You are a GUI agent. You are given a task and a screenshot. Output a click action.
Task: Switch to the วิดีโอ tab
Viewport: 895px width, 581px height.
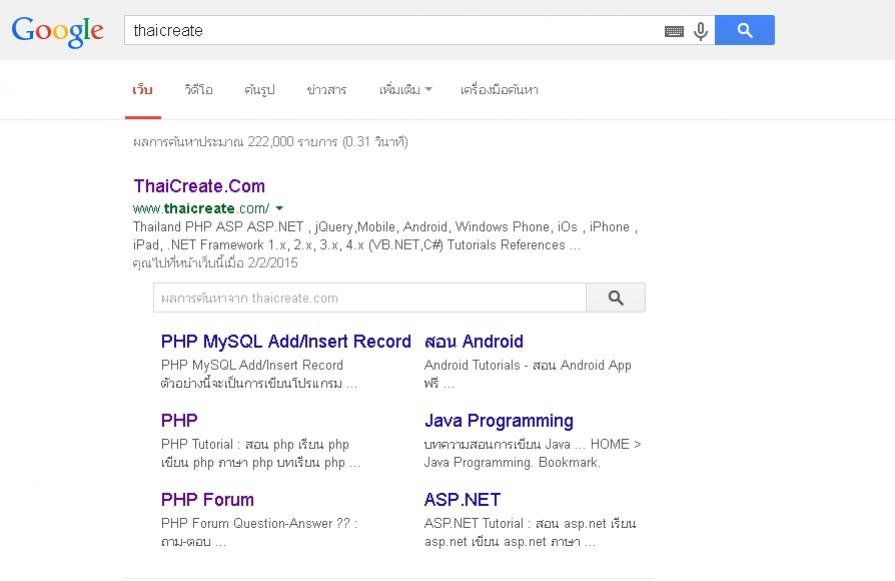click(x=199, y=90)
